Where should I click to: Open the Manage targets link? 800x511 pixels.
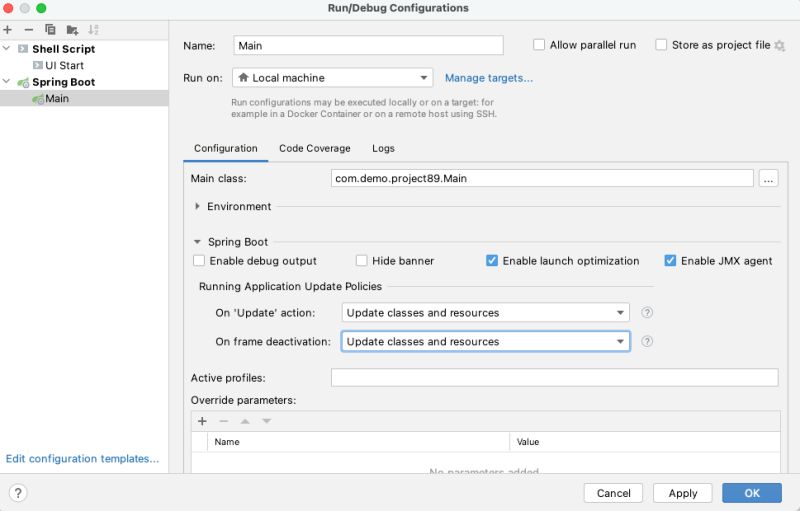tap(488, 78)
